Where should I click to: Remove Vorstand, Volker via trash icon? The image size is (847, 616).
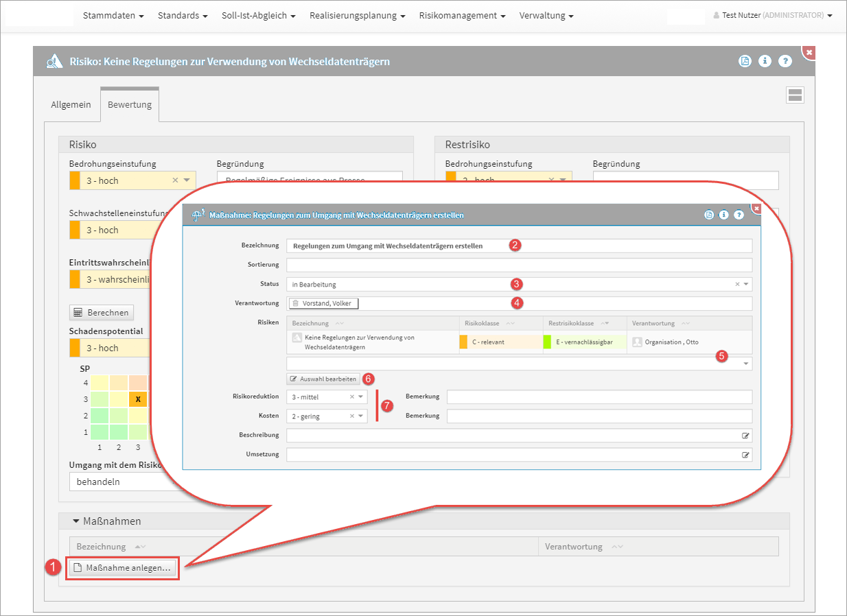click(295, 303)
